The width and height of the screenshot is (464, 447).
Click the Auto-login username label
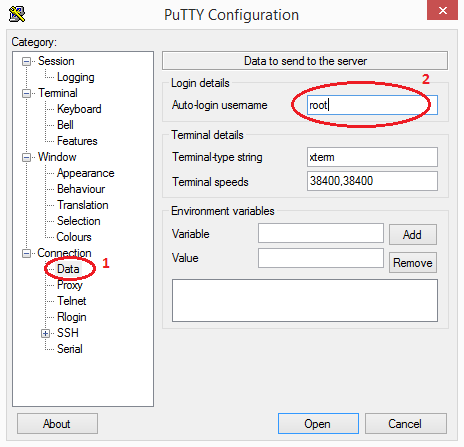(x=220, y=105)
